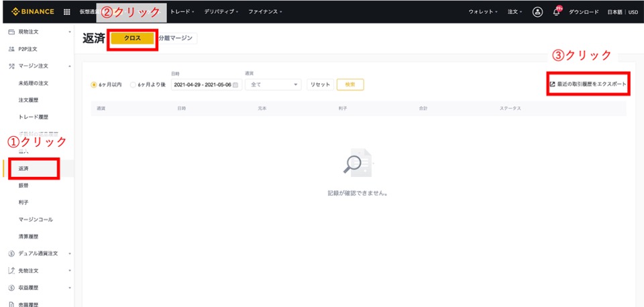This screenshot has width=644, height=307.
Task: Open the user profile icon
Action: 537,12
